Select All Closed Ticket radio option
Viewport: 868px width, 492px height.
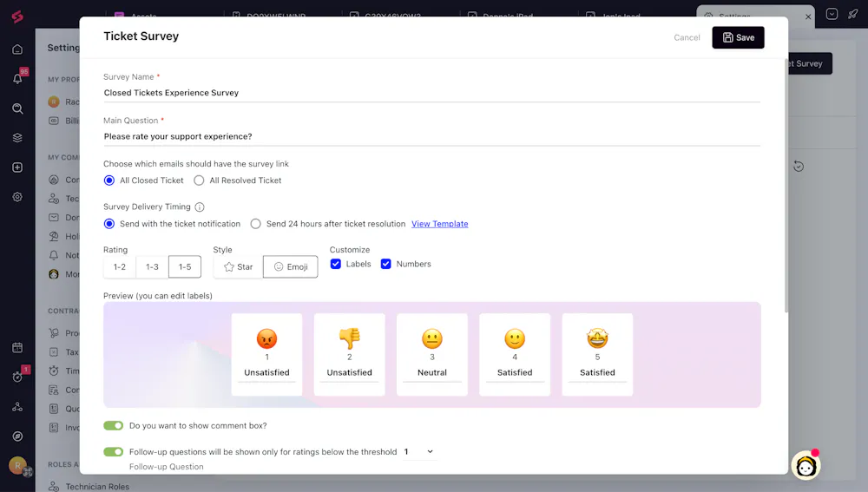(109, 180)
